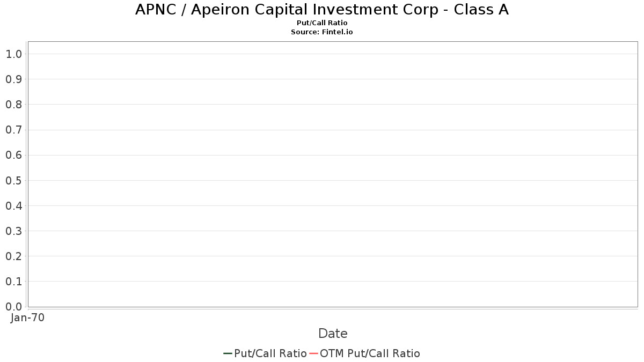The image size is (644, 362).
Task: Click the 0.9 y-axis label
Action: click(13, 79)
